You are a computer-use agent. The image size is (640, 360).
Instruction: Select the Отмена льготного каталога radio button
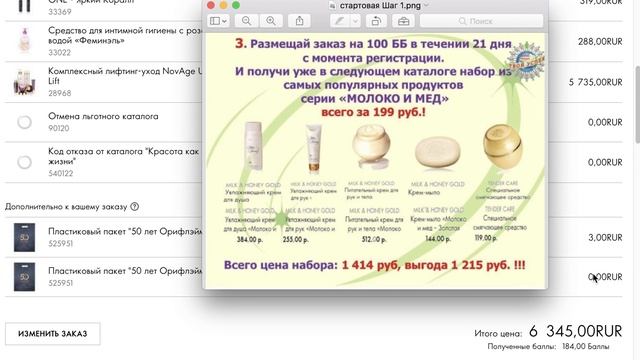tap(24, 122)
